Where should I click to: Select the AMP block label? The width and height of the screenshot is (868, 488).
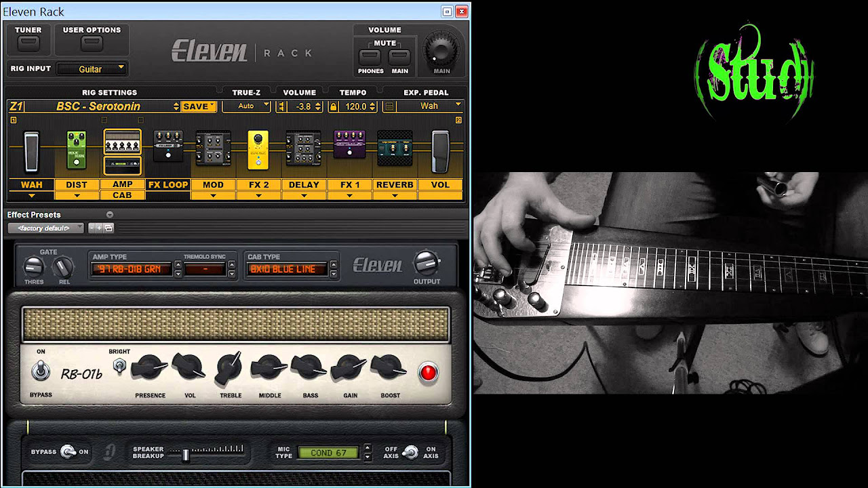tap(122, 184)
